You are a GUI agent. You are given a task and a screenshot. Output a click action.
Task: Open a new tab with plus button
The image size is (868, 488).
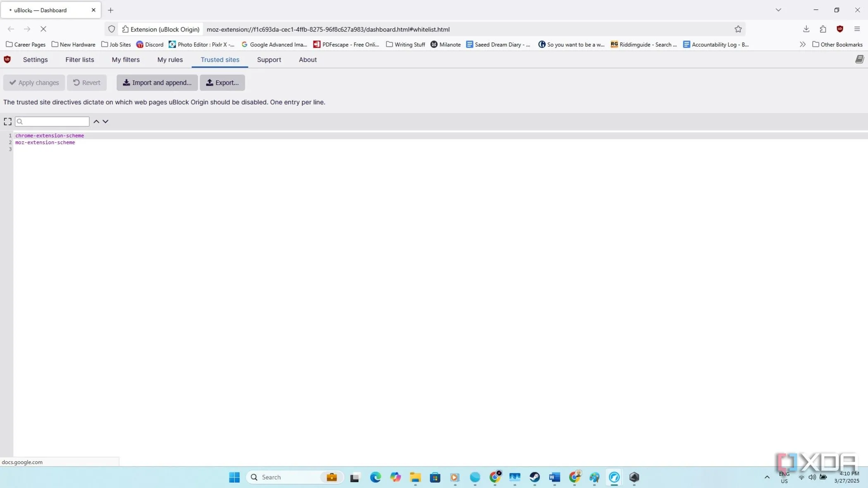pos(110,10)
